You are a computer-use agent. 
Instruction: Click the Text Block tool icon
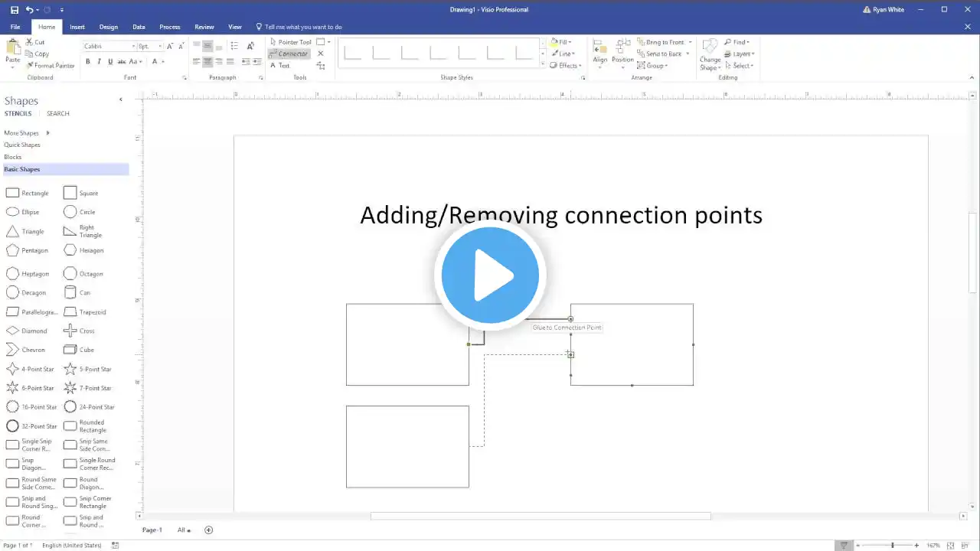[321, 66]
